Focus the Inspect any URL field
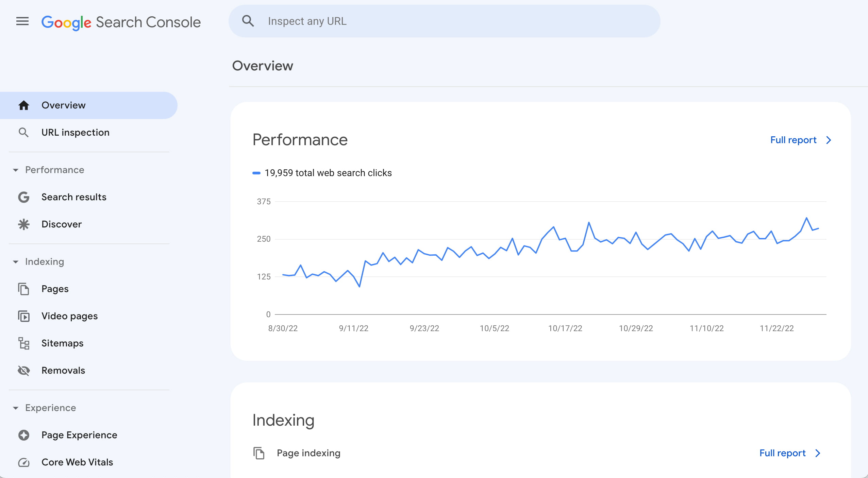This screenshot has width=868, height=478. (x=442, y=21)
